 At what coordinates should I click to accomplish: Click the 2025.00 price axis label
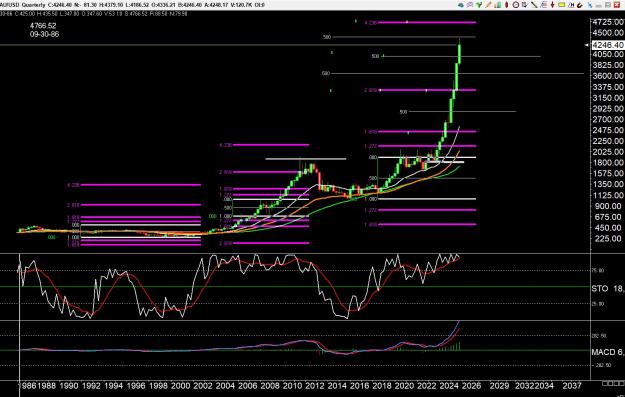click(x=608, y=152)
